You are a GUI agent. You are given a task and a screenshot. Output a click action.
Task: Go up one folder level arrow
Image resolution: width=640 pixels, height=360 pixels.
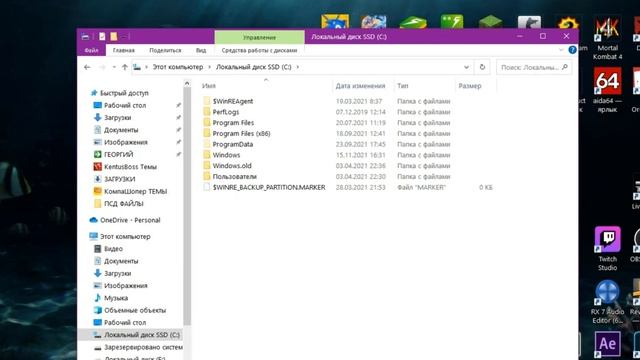point(124,67)
